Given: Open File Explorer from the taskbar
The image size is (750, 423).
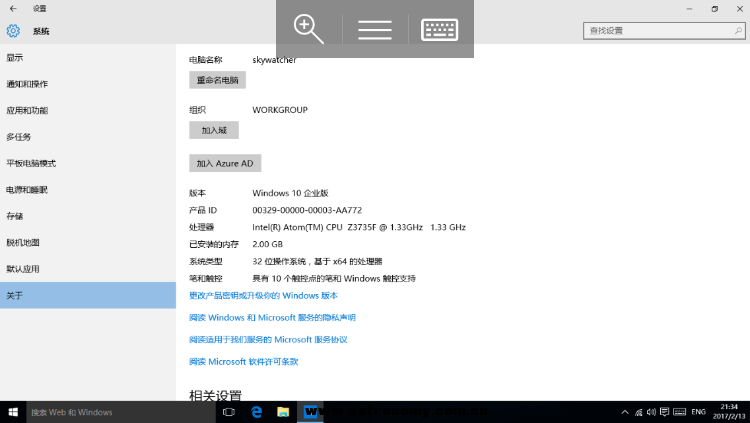Looking at the screenshot, I should [283, 412].
